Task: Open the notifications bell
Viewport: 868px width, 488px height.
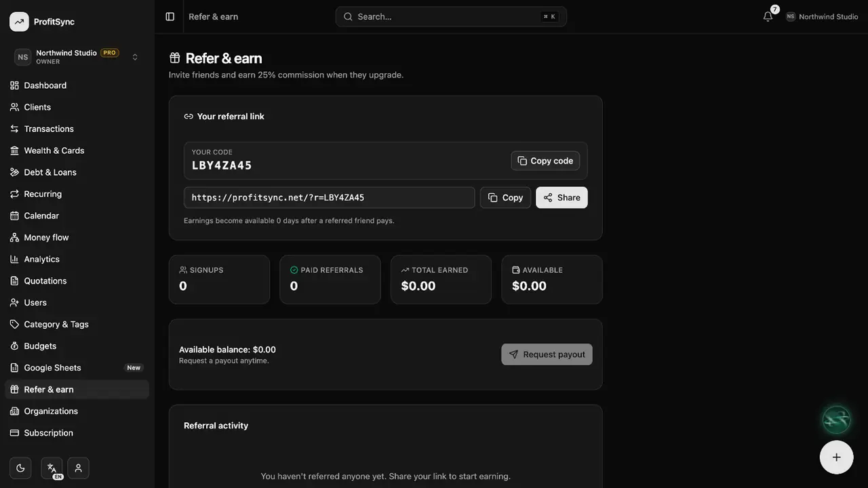Action: [768, 16]
